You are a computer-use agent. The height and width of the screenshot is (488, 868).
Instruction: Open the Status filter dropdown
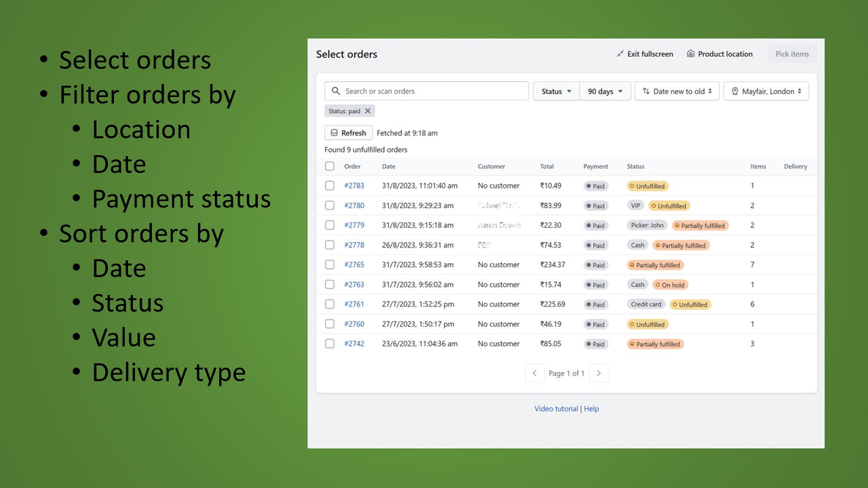click(x=555, y=90)
